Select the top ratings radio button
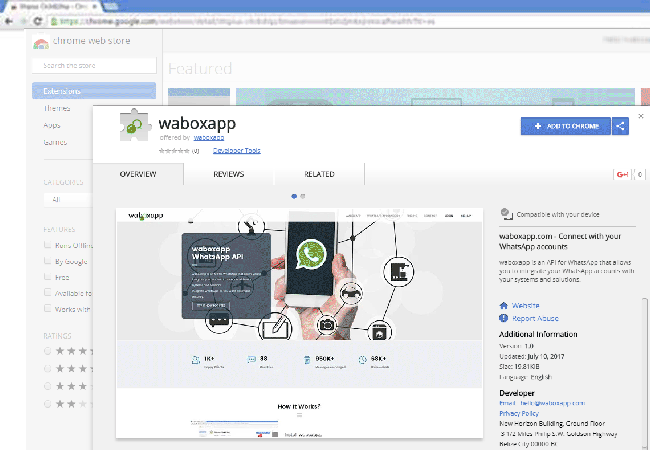 click(48, 351)
